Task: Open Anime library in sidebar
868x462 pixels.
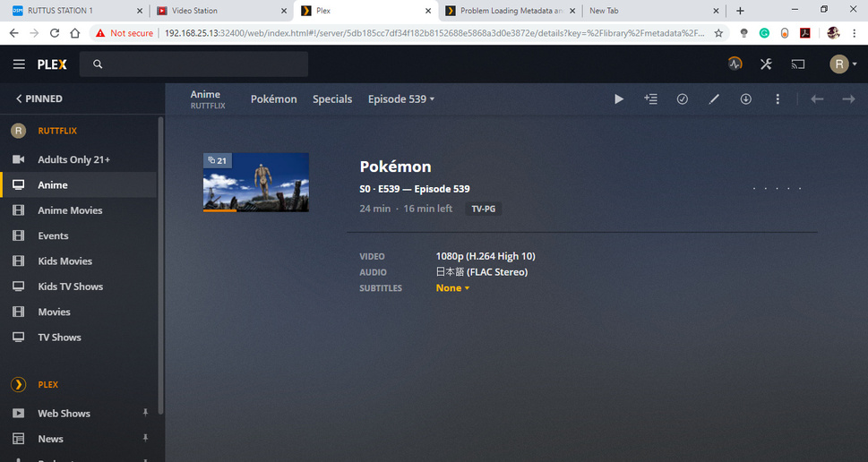Action: coord(79,184)
